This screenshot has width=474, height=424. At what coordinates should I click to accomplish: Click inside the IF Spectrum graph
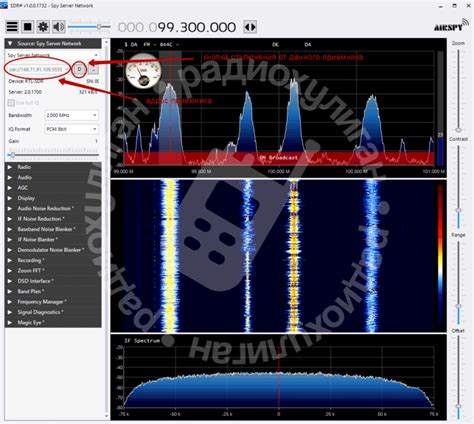(279, 377)
